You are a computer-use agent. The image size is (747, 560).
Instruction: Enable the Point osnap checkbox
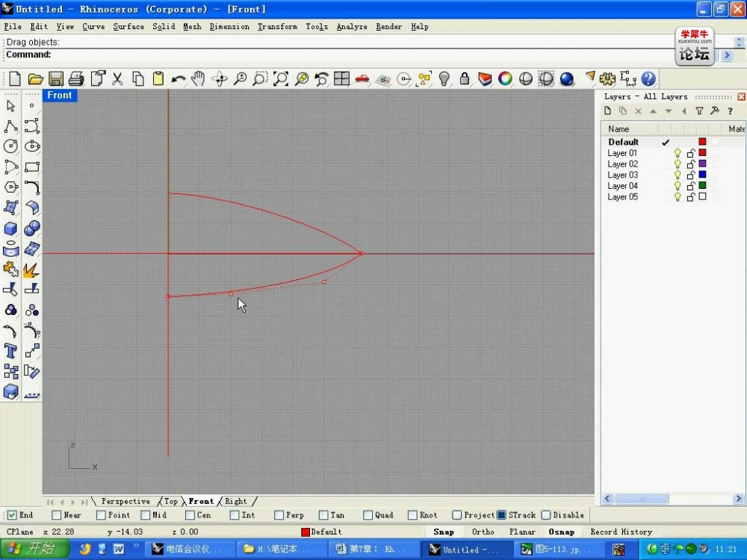pos(101,515)
